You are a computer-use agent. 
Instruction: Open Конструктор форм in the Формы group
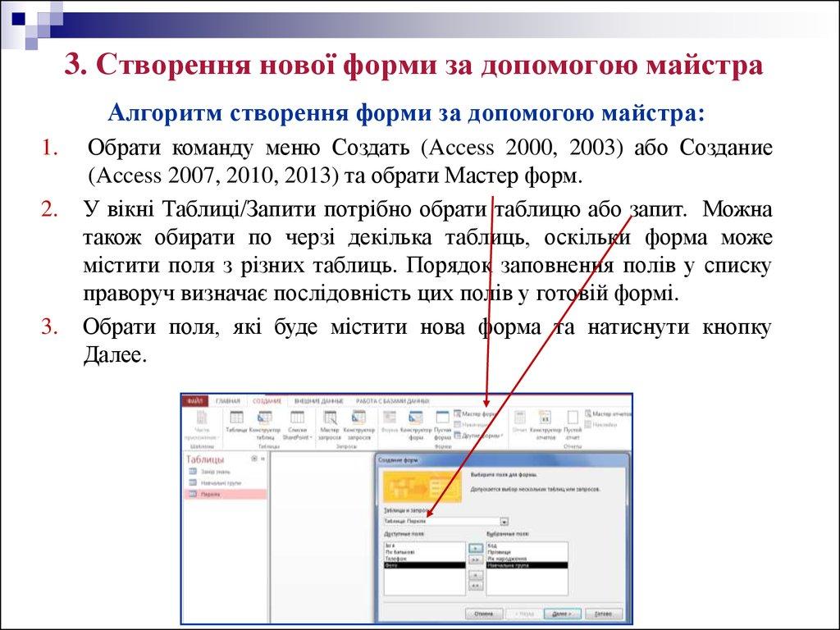coord(416,422)
